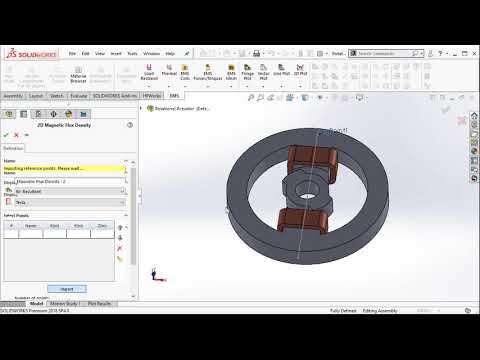Open the blue EMS manager tab icon
480x360 pixels.
tap(83, 114)
